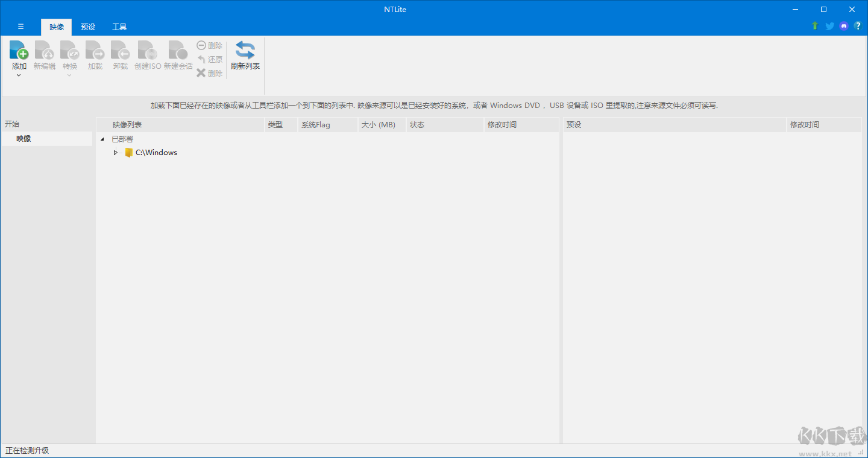Sort by the 系统Flag column header

click(x=327, y=125)
